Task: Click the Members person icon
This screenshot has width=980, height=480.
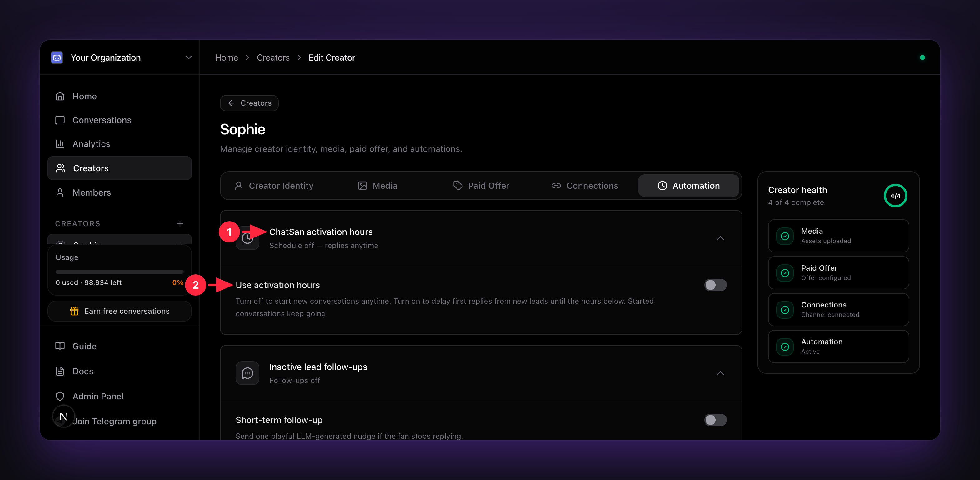Action: tap(60, 192)
